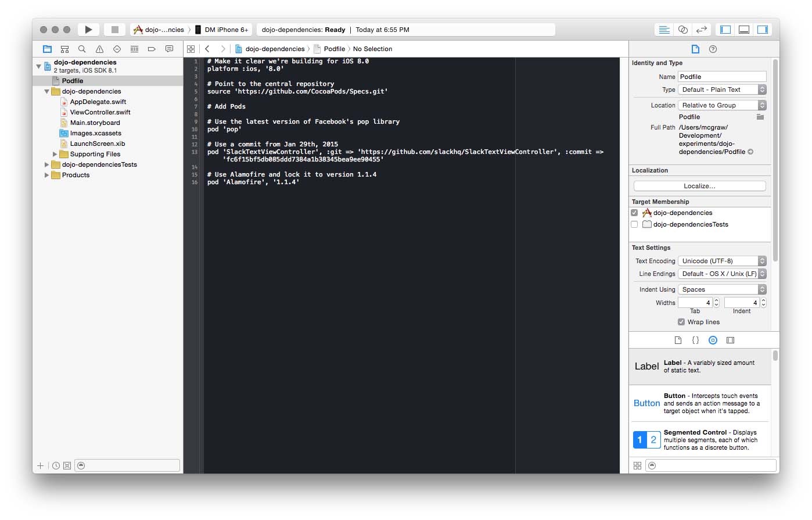Open the Location dropdown Relative to Group

tap(723, 105)
